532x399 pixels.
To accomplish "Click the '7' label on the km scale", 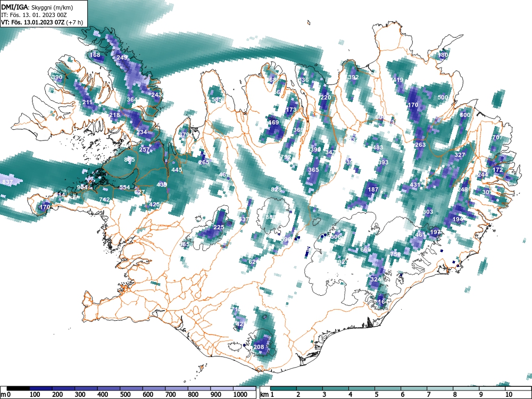I will [x=429, y=395].
